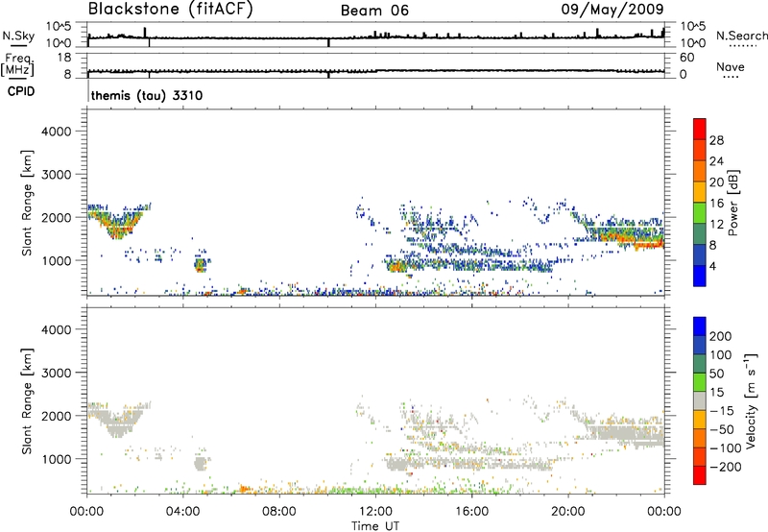
Task: Click the '4' power scale value
Action: (712, 266)
